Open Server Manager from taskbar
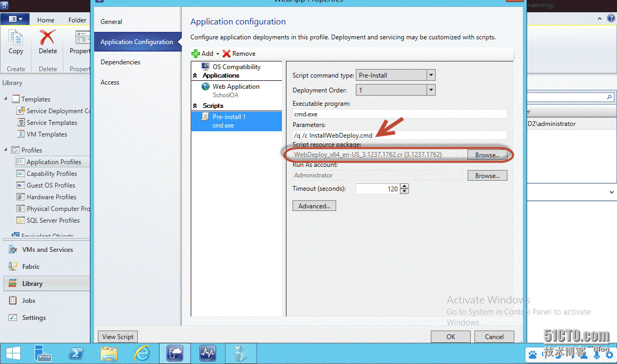617x364 pixels. (x=43, y=353)
